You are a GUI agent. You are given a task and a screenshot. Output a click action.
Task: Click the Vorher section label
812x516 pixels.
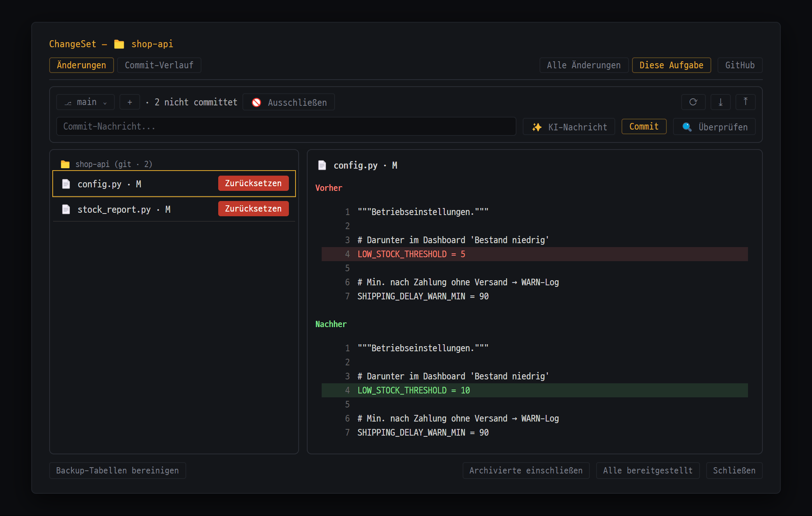coord(329,188)
